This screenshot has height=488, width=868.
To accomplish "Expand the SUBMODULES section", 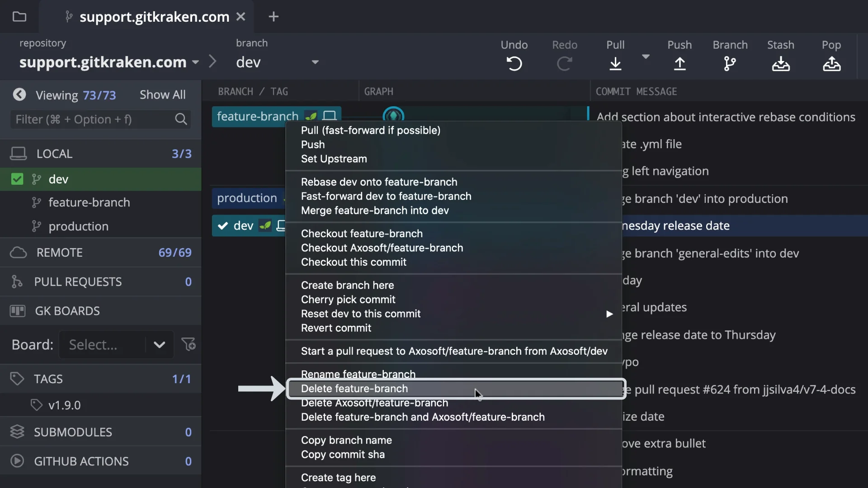I will (101, 432).
